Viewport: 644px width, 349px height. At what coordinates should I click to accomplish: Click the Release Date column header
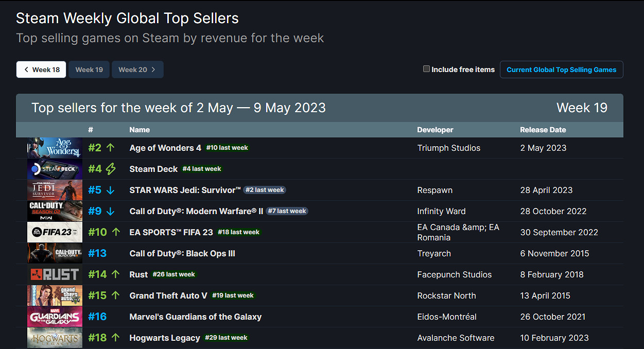(543, 130)
